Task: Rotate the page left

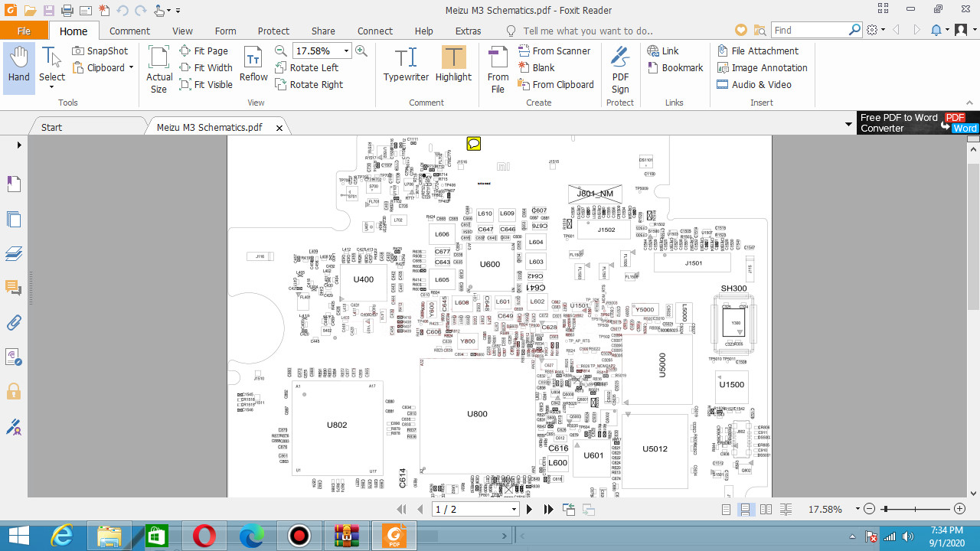Action: (306, 67)
